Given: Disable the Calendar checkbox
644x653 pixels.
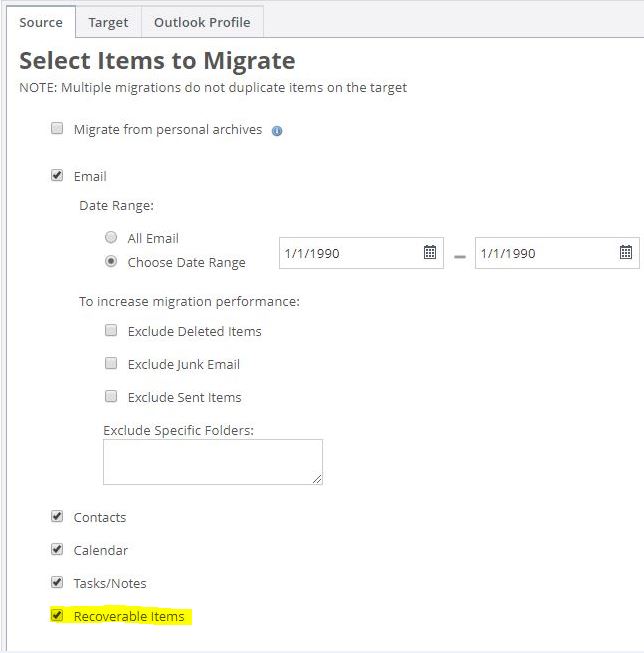Looking at the screenshot, I should tap(57, 550).
